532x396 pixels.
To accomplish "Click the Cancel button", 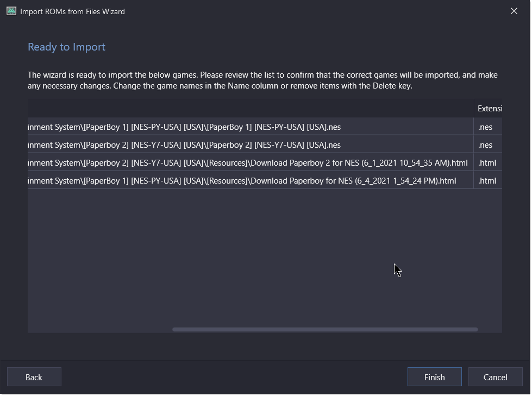I will coord(495,377).
